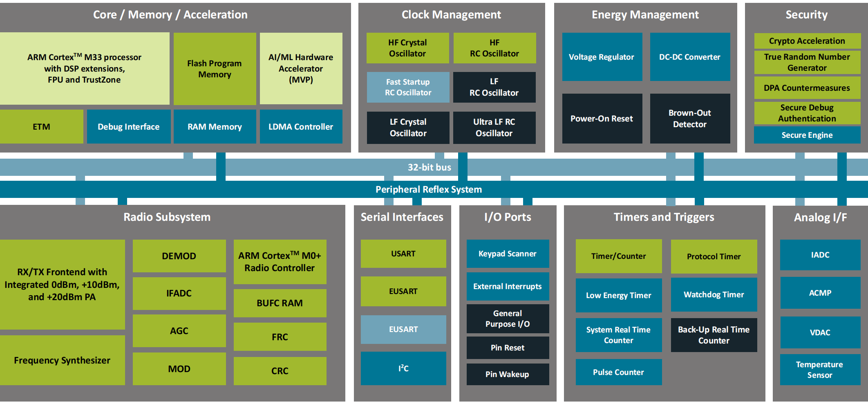The width and height of the screenshot is (868, 404).
Task: Click the VDAC block
Action: click(820, 332)
